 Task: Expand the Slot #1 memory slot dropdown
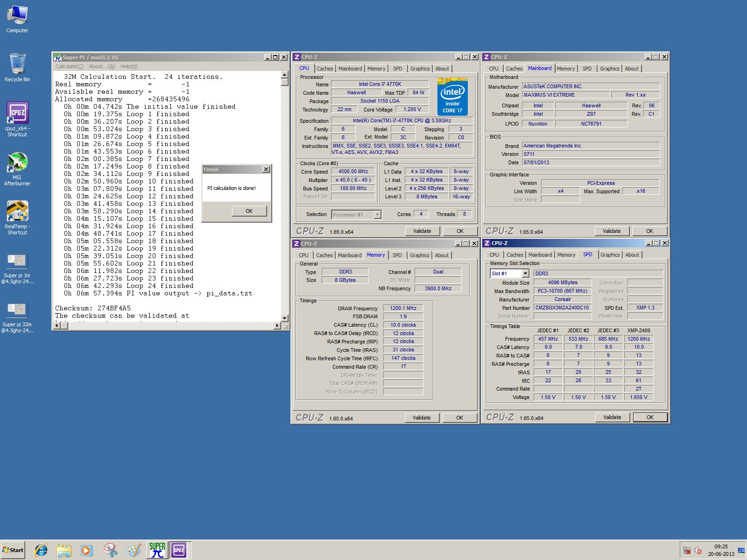(x=526, y=273)
